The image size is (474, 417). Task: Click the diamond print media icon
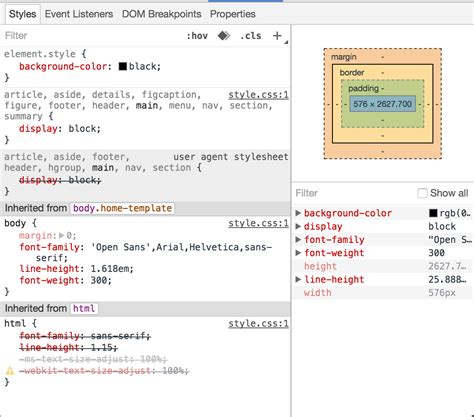[x=224, y=35]
